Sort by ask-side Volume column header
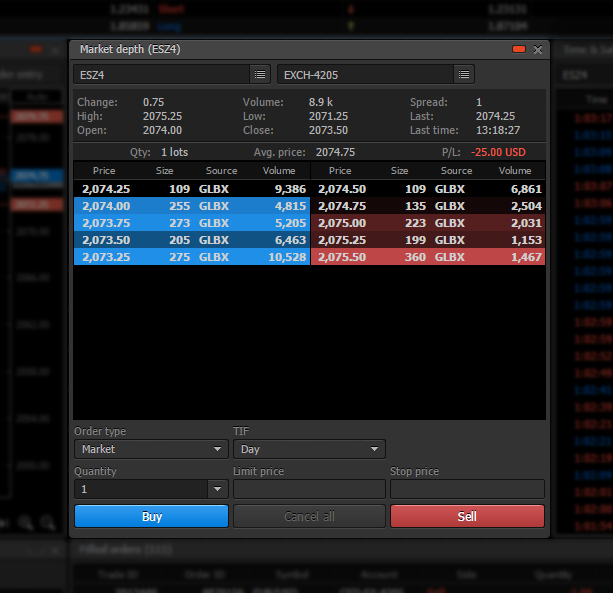613x593 pixels. (515, 171)
